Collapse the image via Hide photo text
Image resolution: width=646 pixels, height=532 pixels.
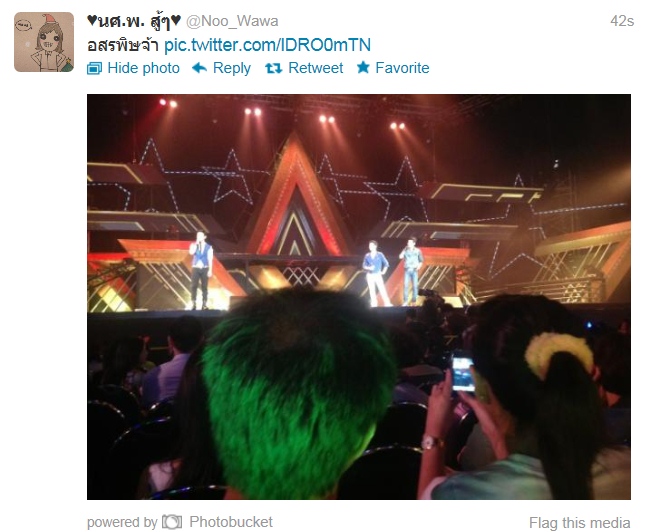tap(143, 68)
